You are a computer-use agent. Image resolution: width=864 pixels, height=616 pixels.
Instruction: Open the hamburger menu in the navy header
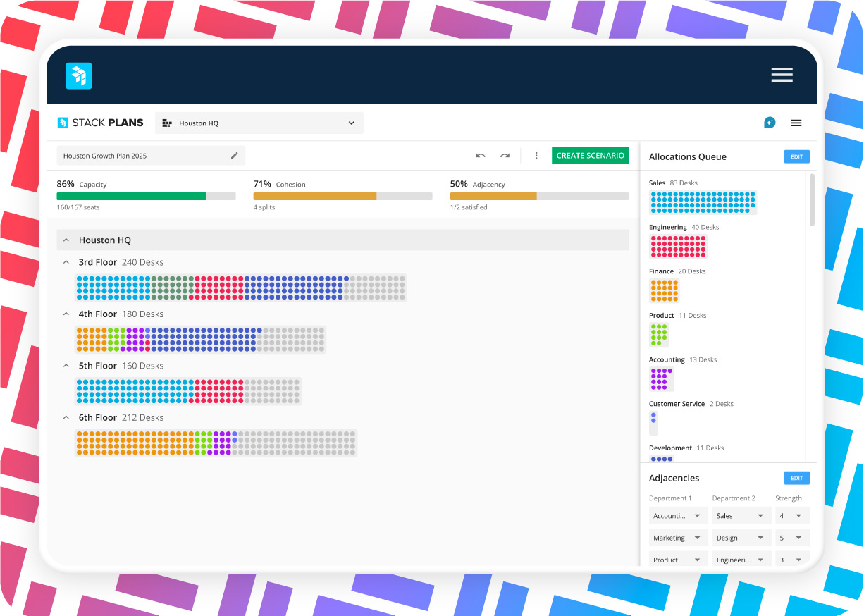(x=782, y=75)
